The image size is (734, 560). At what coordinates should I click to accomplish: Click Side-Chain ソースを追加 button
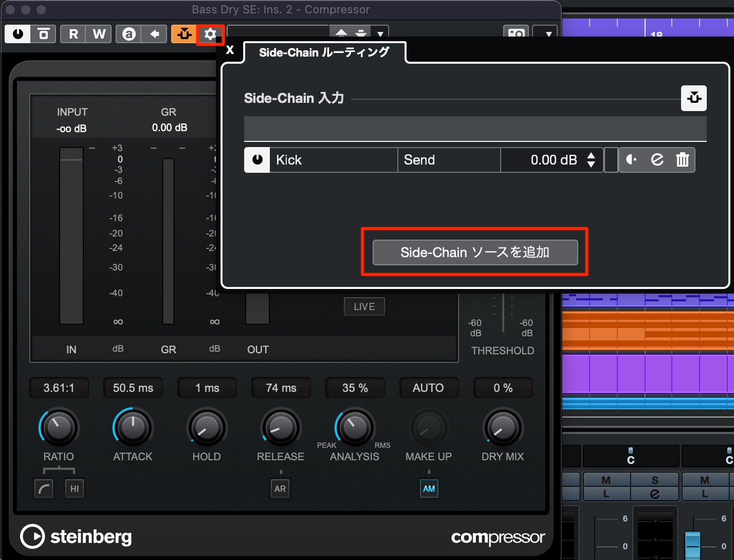475,252
